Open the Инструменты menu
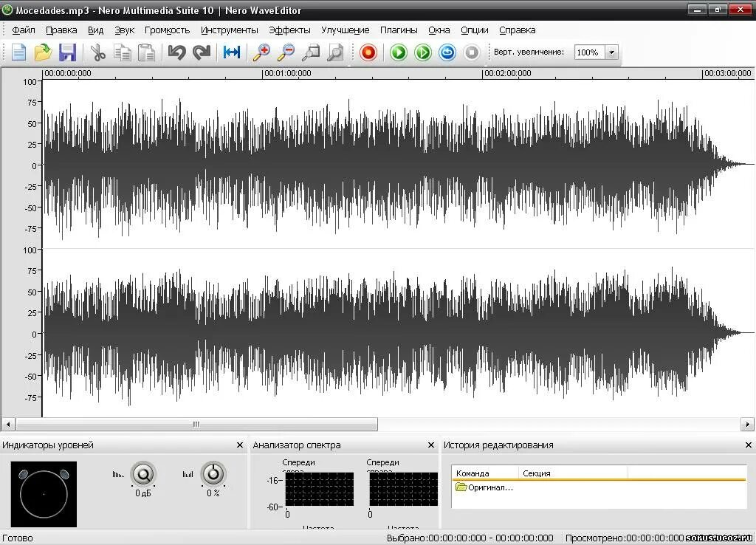The image size is (756, 545). [229, 30]
